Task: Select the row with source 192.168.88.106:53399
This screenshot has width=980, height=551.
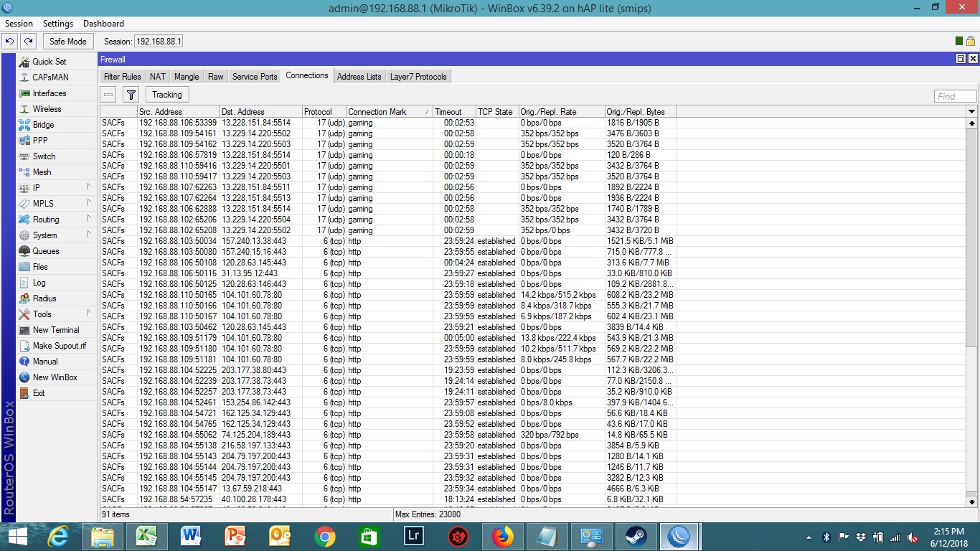Action: click(533, 123)
